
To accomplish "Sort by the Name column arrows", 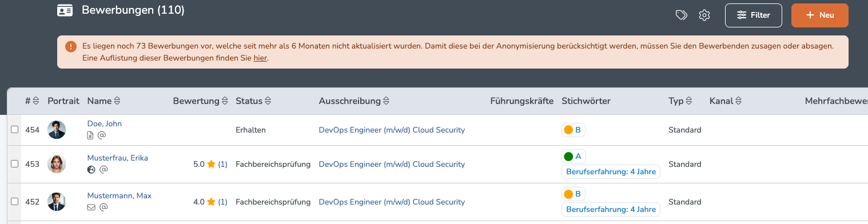I will point(117,101).
